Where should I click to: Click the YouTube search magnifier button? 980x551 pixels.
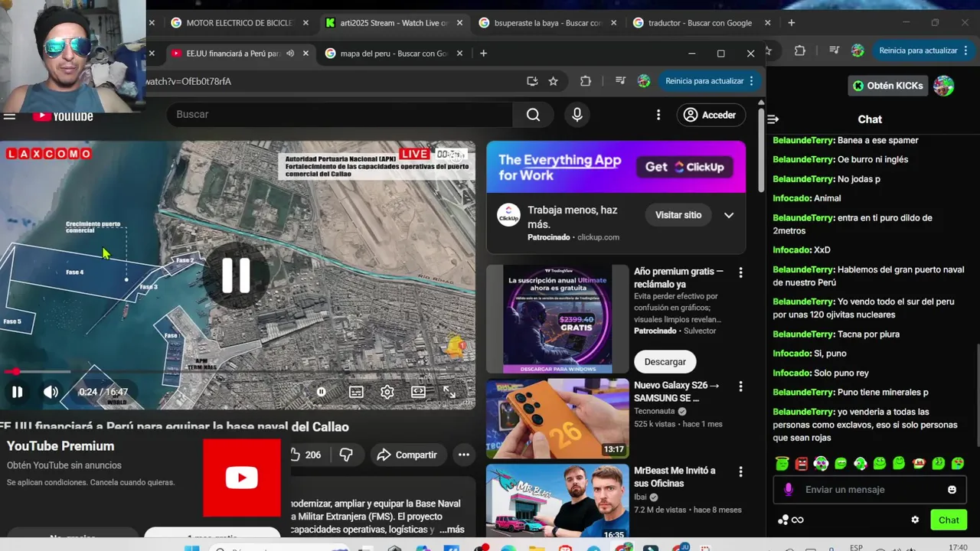(533, 114)
